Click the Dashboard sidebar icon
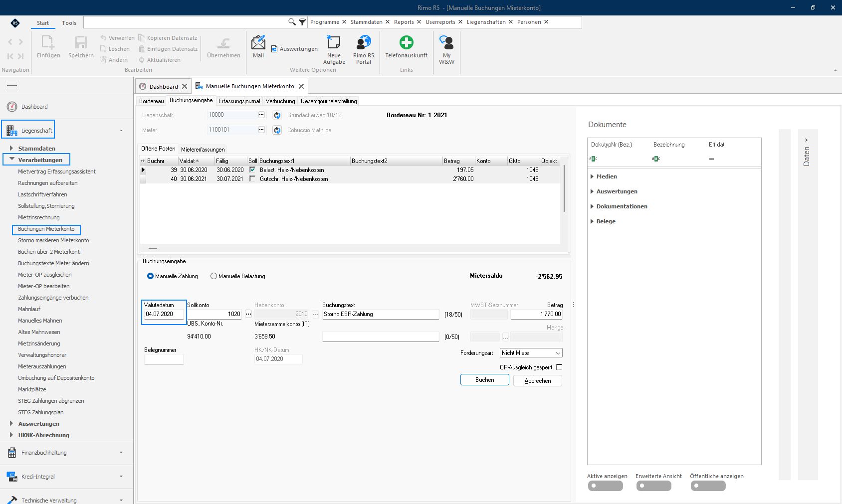842x504 pixels. click(x=12, y=107)
